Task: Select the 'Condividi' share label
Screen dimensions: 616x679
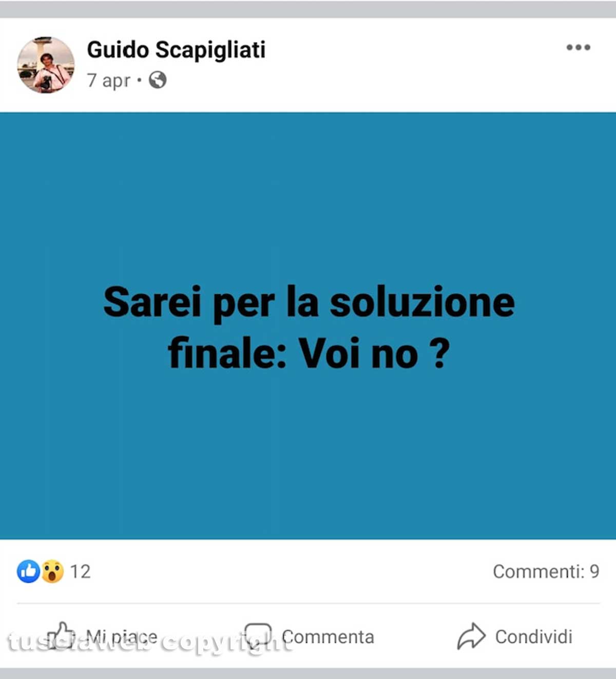Action: pos(533,637)
